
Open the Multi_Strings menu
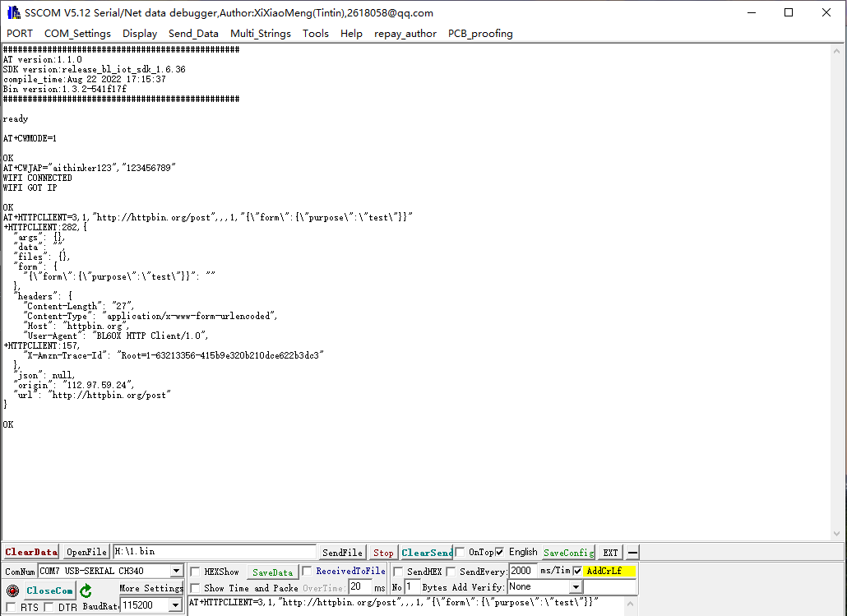[x=261, y=34]
